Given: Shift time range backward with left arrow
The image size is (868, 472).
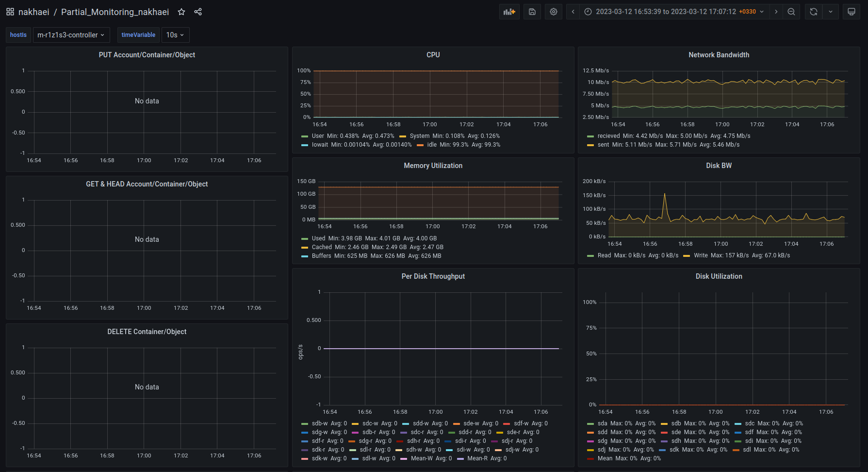Looking at the screenshot, I should (573, 12).
